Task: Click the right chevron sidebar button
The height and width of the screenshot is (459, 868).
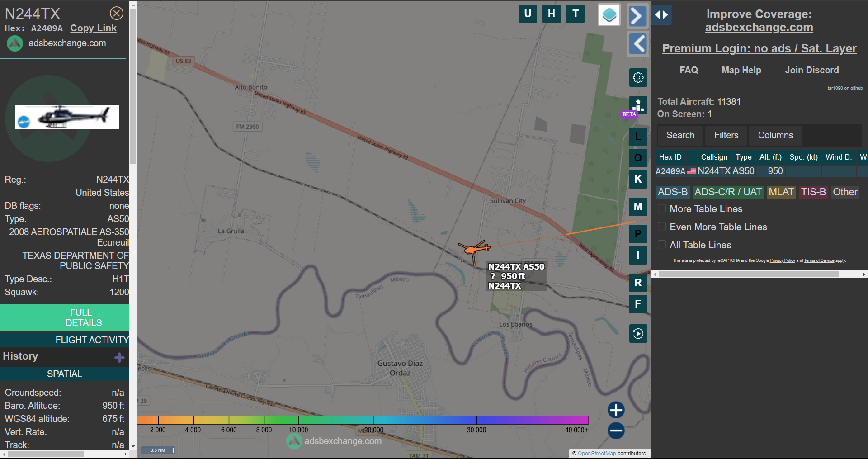Action: pyautogui.click(x=637, y=16)
